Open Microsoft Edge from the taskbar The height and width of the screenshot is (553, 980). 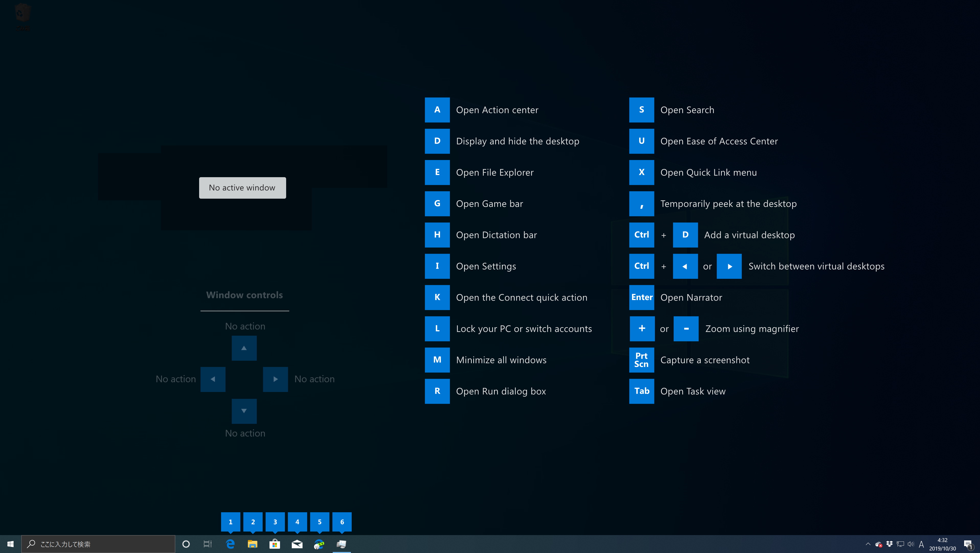[x=230, y=544]
